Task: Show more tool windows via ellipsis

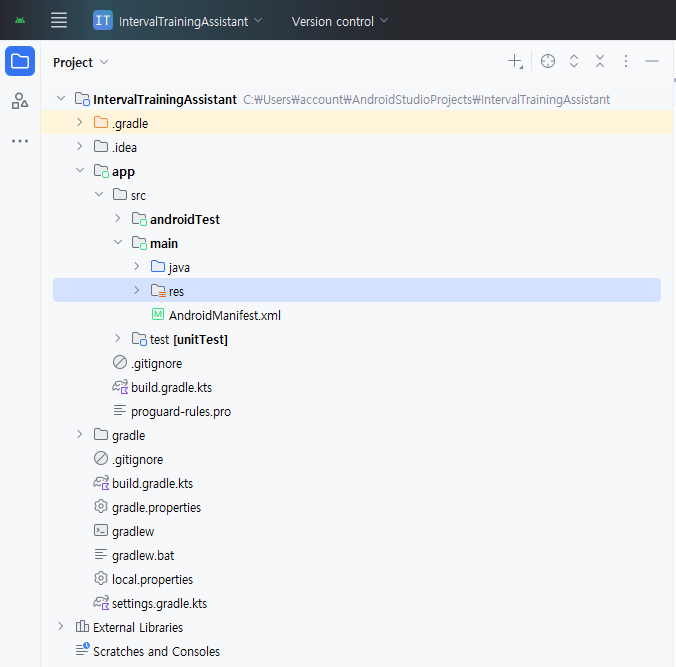Action: pyautogui.click(x=20, y=141)
